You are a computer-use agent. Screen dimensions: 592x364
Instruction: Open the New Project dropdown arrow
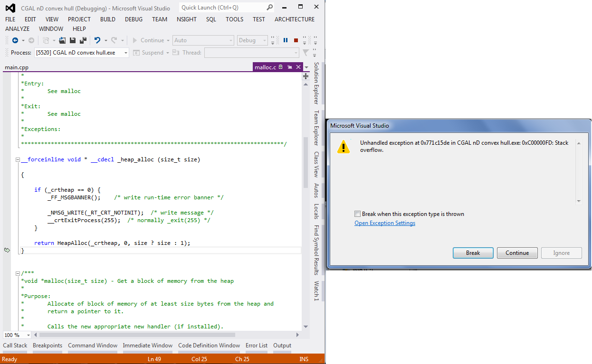(54, 40)
